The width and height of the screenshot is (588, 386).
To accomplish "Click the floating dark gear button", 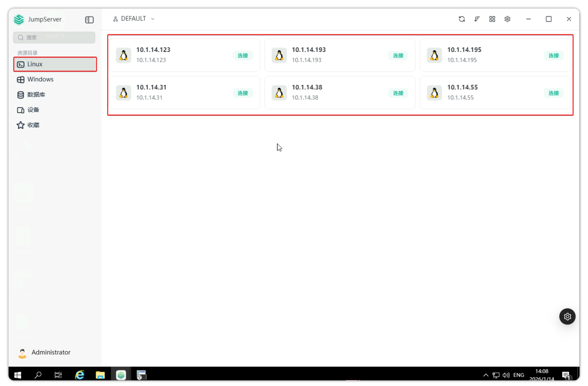I will pos(567,317).
